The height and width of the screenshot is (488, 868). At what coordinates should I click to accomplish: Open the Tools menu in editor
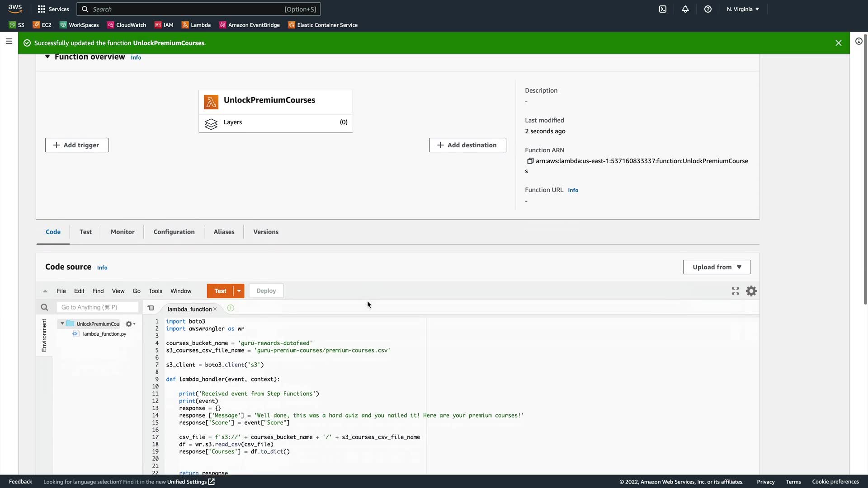(x=155, y=291)
